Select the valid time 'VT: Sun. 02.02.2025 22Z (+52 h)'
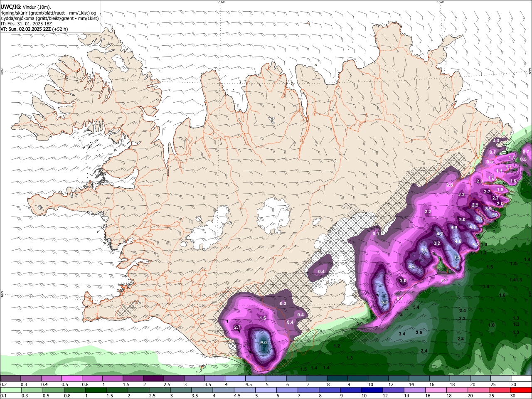The width and height of the screenshot is (532, 399). coord(34,29)
